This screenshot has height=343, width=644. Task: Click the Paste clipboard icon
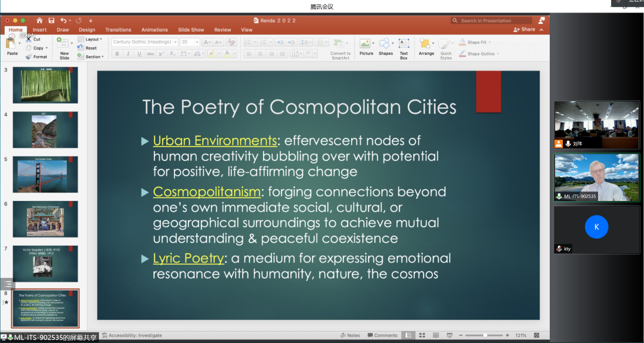(11, 44)
